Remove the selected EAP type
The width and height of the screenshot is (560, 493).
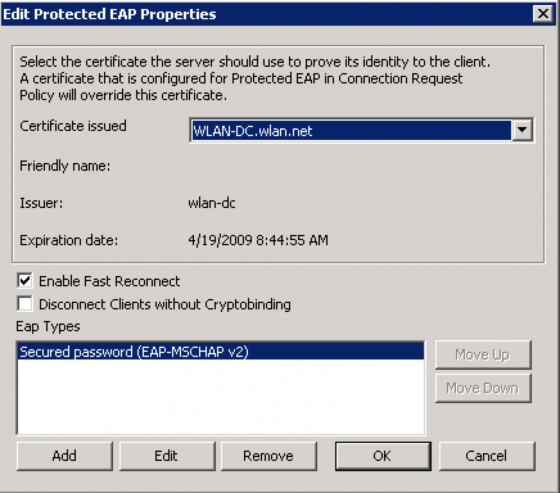pyautogui.click(x=269, y=456)
